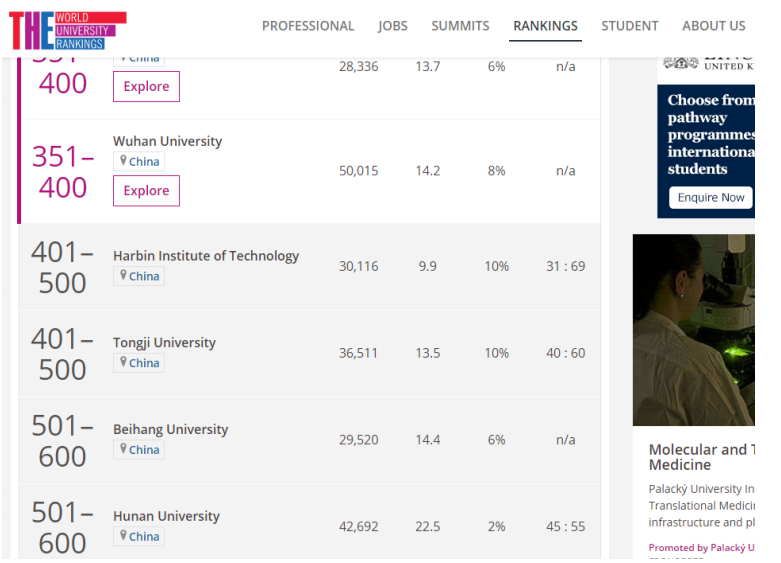This screenshot has height=563, width=781.
Task: Click the 45 : 55 ratio for Hunan
Action: point(565,527)
